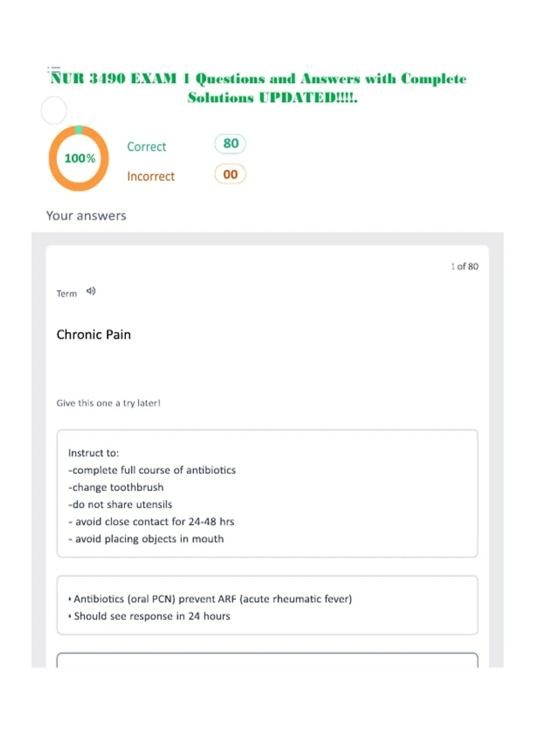Viewport: 534px width, 756px height.
Task: Select the Your answers heading
Action: click(x=86, y=216)
